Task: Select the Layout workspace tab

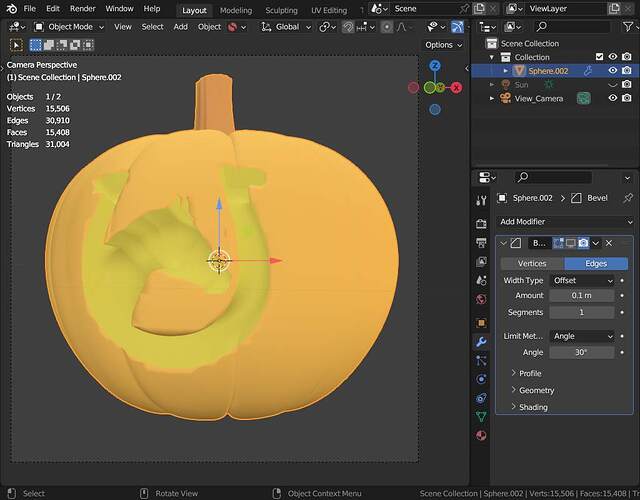Action: tap(194, 10)
